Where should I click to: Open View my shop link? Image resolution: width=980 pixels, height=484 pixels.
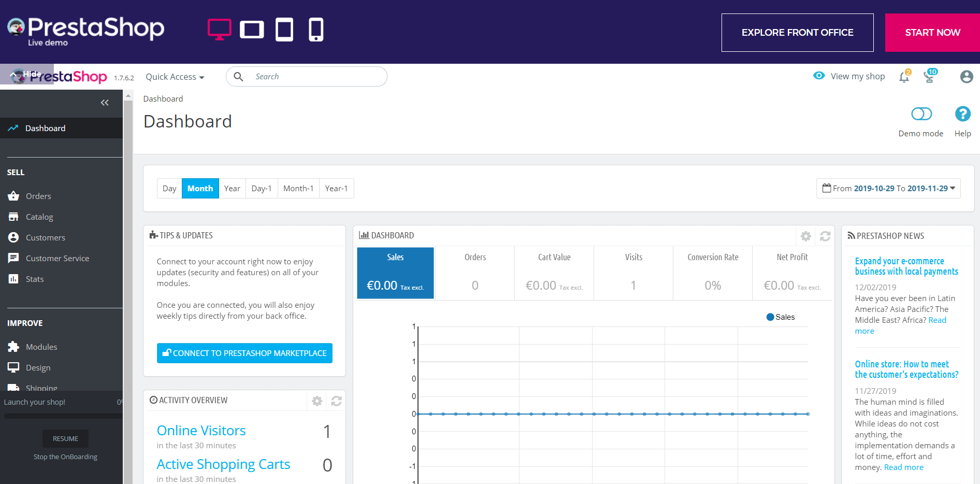point(858,76)
